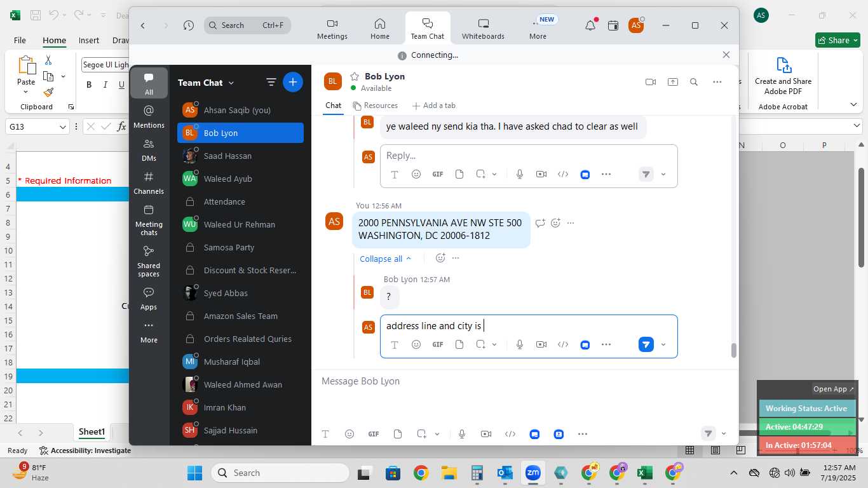868x488 pixels.
Task: Insert code snippet in the address reply box
Action: tap(563, 344)
